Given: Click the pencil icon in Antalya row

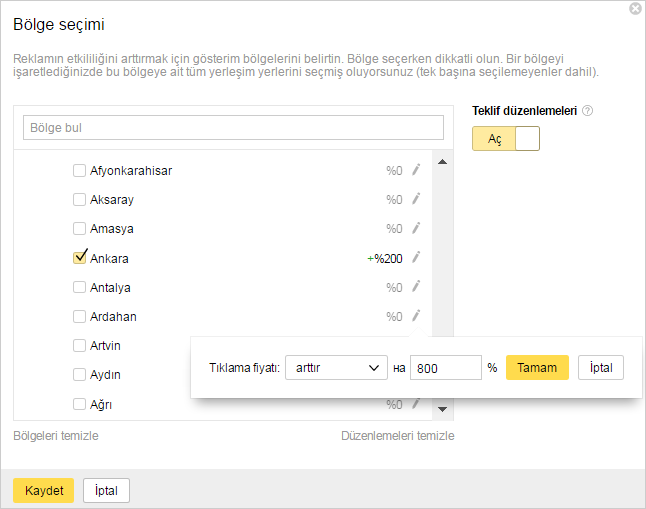Looking at the screenshot, I should 417,286.
